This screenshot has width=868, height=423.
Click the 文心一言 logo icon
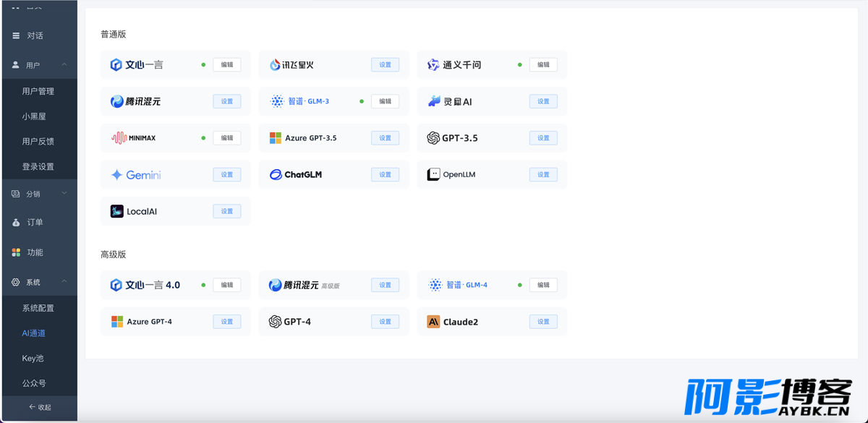(x=116, y=65)
